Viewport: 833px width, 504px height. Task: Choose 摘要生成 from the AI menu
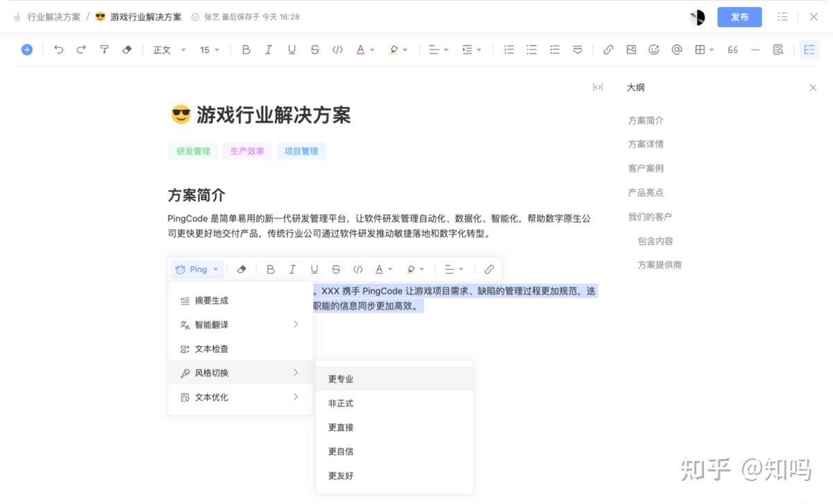point(213,300)
